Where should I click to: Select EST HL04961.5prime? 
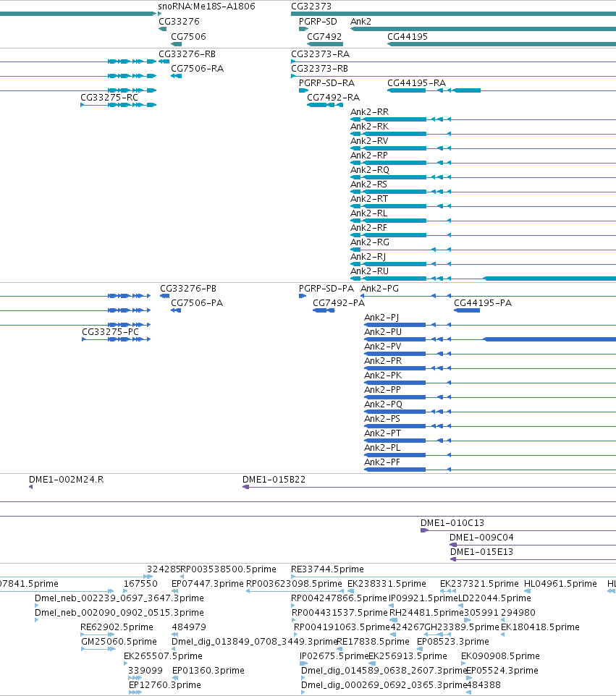[560, 584]
